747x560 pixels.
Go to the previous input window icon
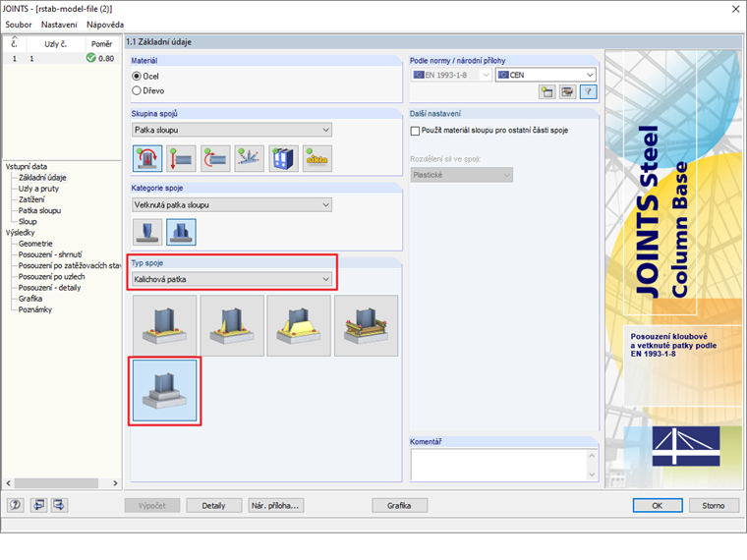click(38, 505)
